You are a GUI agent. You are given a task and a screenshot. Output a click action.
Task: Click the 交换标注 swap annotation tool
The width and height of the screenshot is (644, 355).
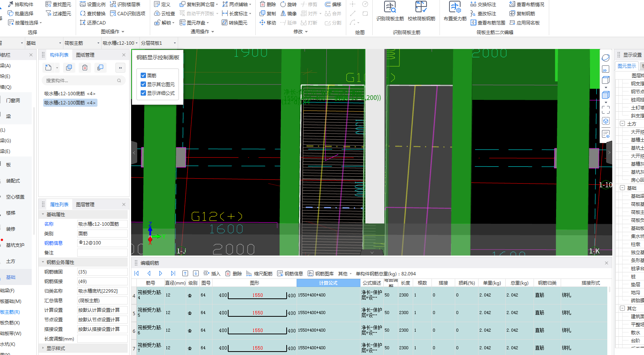pos(483,4)
